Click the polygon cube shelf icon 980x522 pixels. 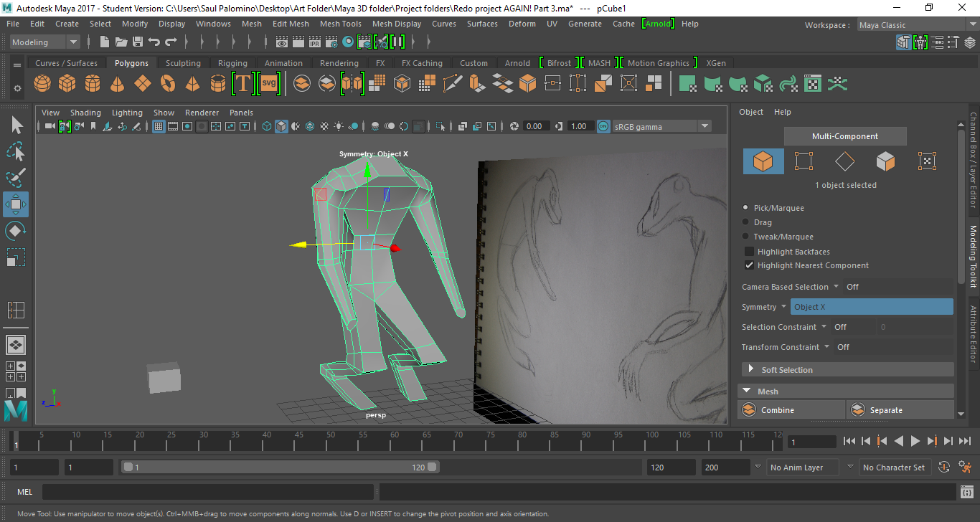pos(67,84)
